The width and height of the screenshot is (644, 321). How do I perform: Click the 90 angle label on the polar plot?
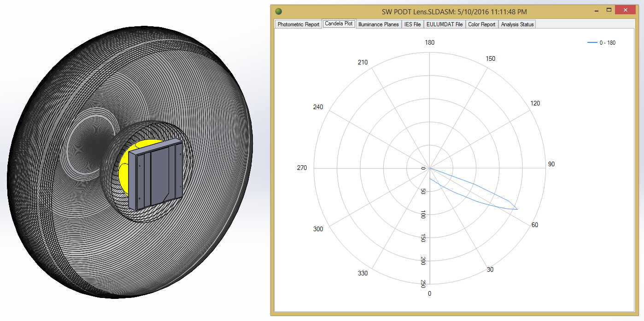(x=551, y=164)
